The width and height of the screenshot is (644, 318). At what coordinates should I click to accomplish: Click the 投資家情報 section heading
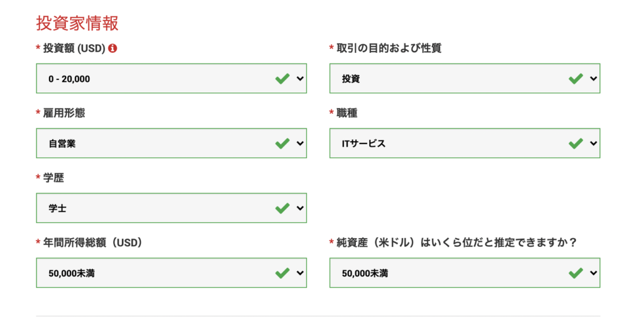[x=77, y=23]
